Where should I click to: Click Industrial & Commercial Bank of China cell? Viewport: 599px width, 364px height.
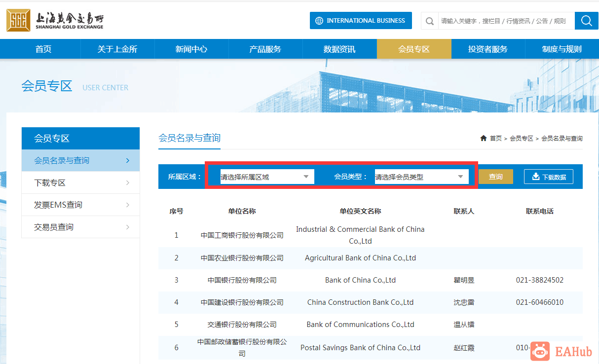(x=360, y=235)
